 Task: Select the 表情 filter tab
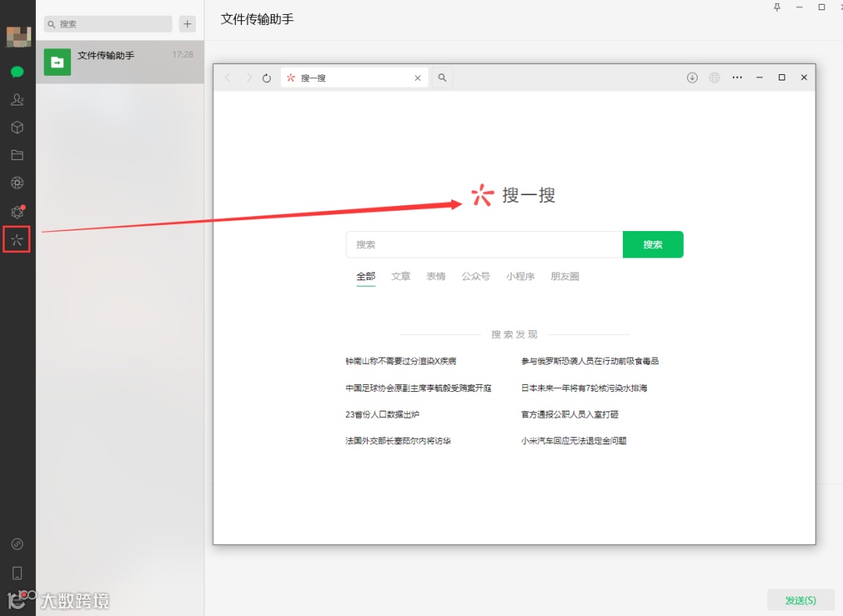[436, 276]
